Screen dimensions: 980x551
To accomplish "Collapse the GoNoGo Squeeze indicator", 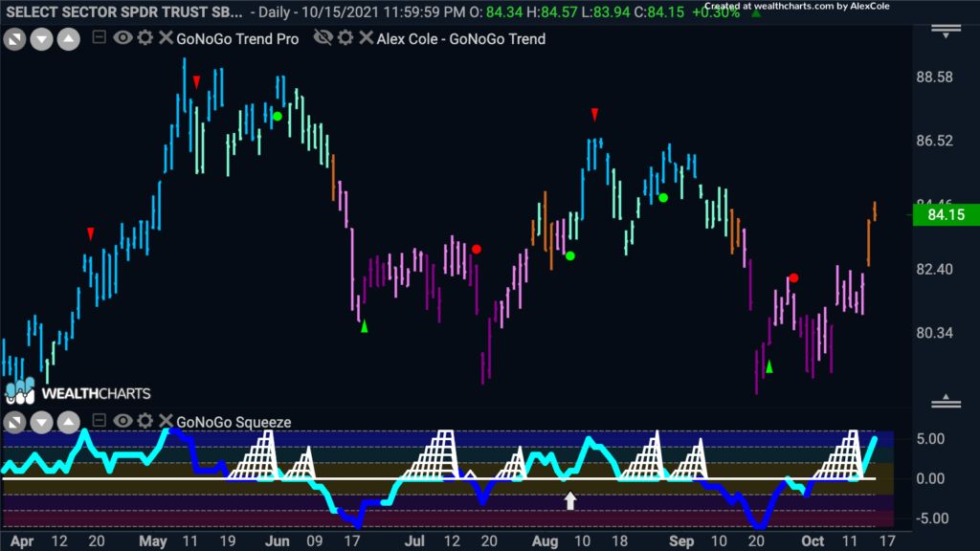I will point(99,421).
